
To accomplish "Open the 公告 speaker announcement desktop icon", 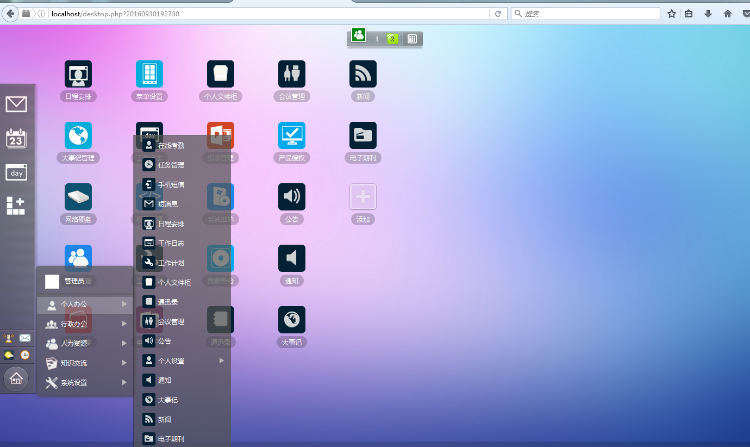I will click(x=291, y=196).
